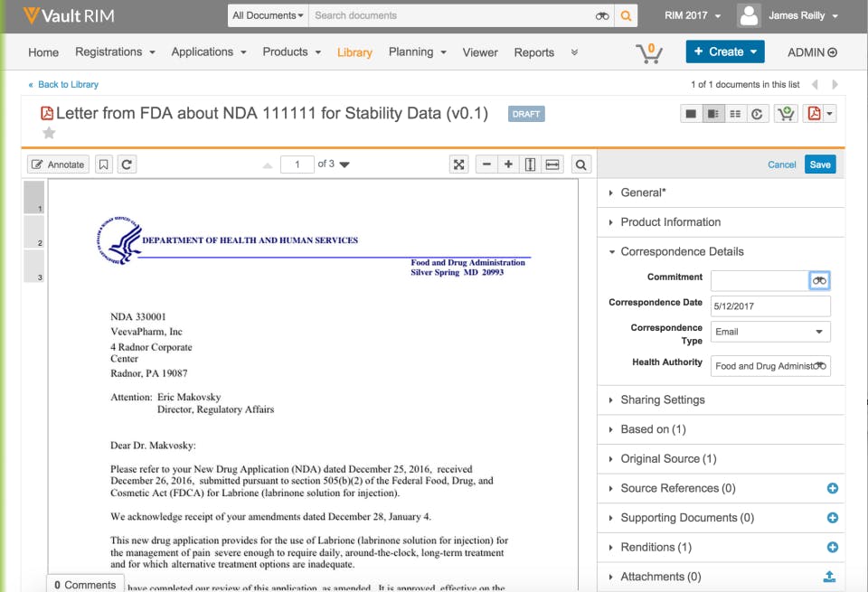Open the ADMIN link
Screen dimensions: 868x592
812,52
